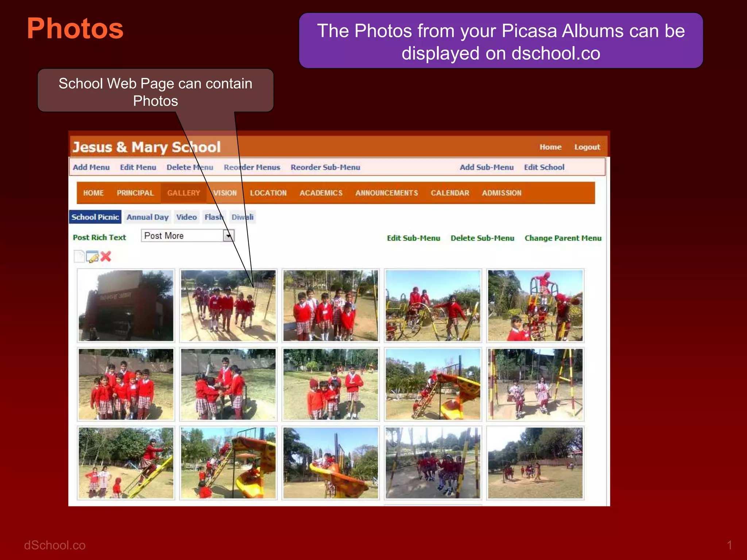Open the GALLERY menu tab
The width and height of the screenshot is (747, 560).
click(x=183, y=193)
